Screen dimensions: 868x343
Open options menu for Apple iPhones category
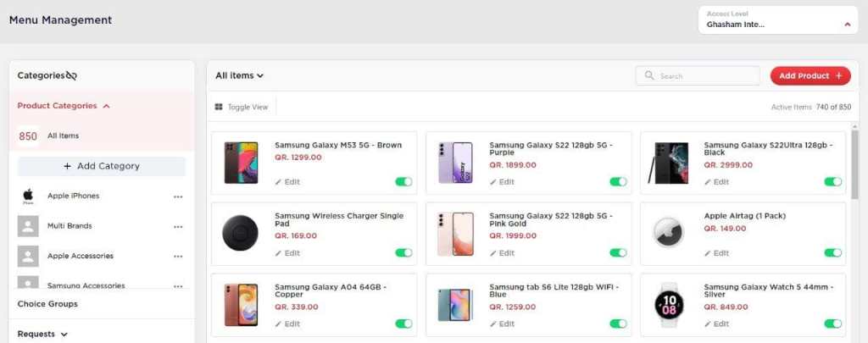click(178, 196)
